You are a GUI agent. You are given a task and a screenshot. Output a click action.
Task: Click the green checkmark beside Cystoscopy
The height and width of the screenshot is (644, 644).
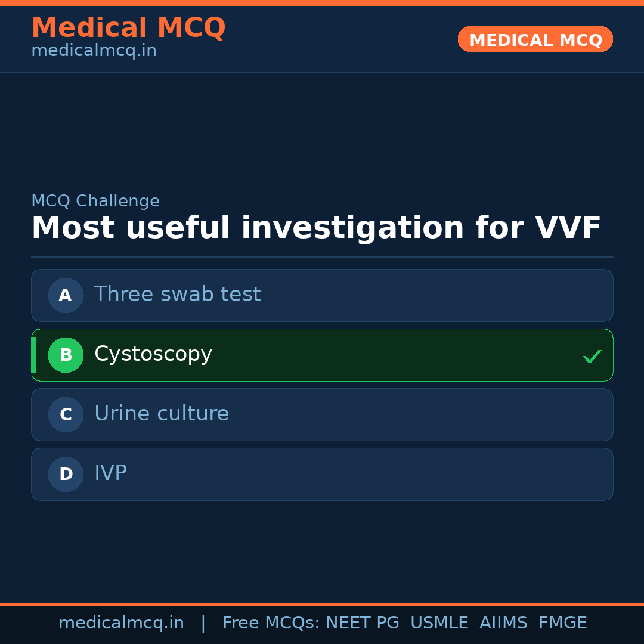[x=592, y=357]
